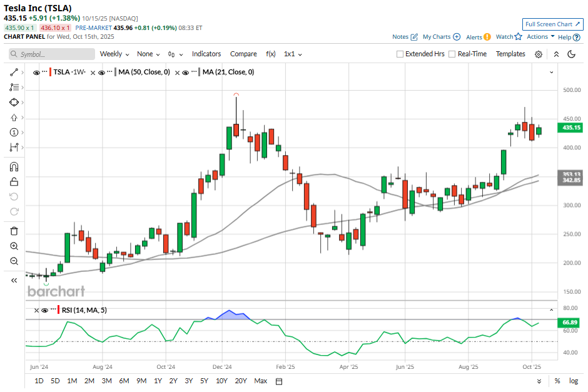588x392 pixels.
Task: Add to My Charts plus icon
Action: 457,37
